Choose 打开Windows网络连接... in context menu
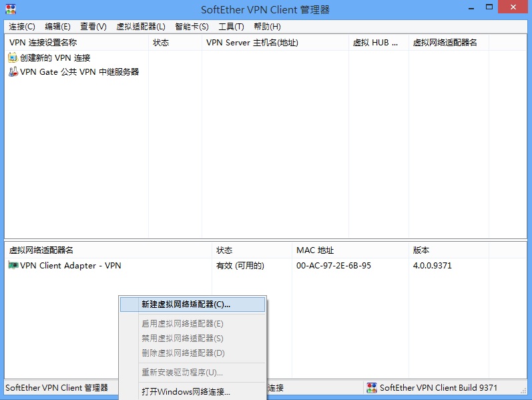The width and height of the screenshot is (532, 400). pos(192,391)
